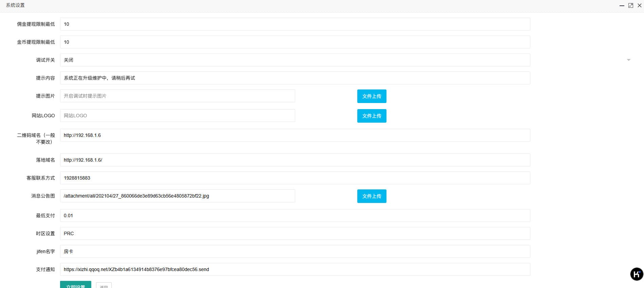Upload file for 消息公告图
Screen dimensions: 644x288
(x=372, y=196)
